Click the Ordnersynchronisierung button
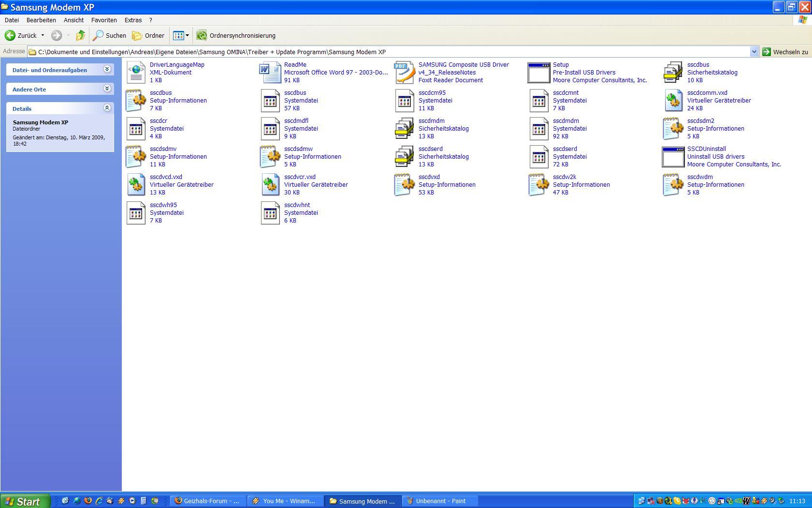 pos(236,35)
